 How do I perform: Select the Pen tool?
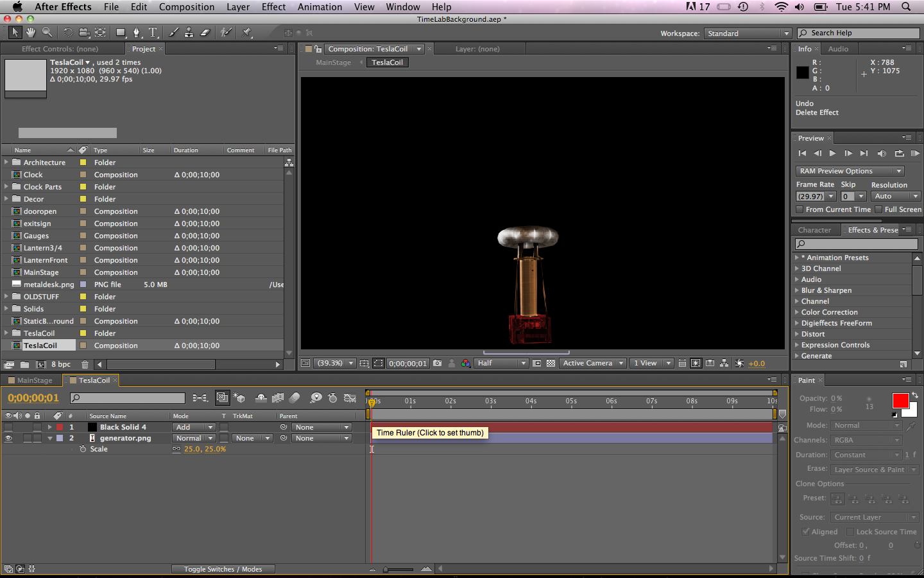click(x=137, y=32)
